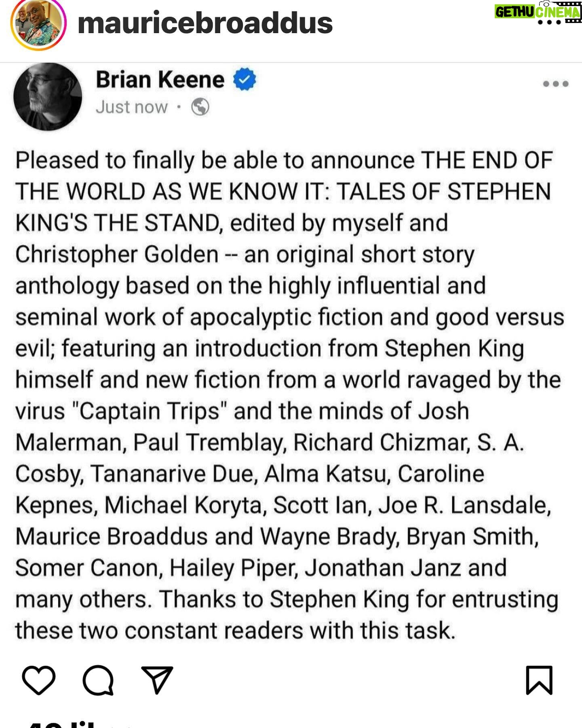The image size is (582, 728).
Task: Click Brian Keene's black-and-white profile photo
Action: [48, 97]
